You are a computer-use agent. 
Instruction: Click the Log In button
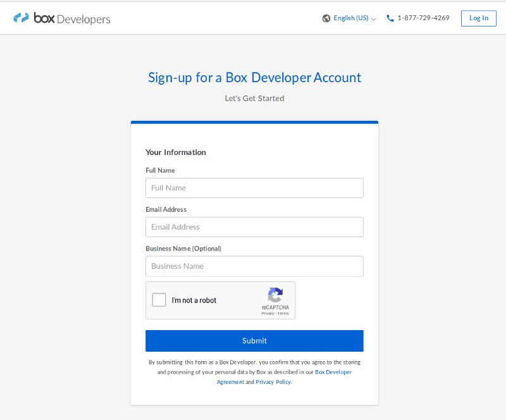click(479, 18)
